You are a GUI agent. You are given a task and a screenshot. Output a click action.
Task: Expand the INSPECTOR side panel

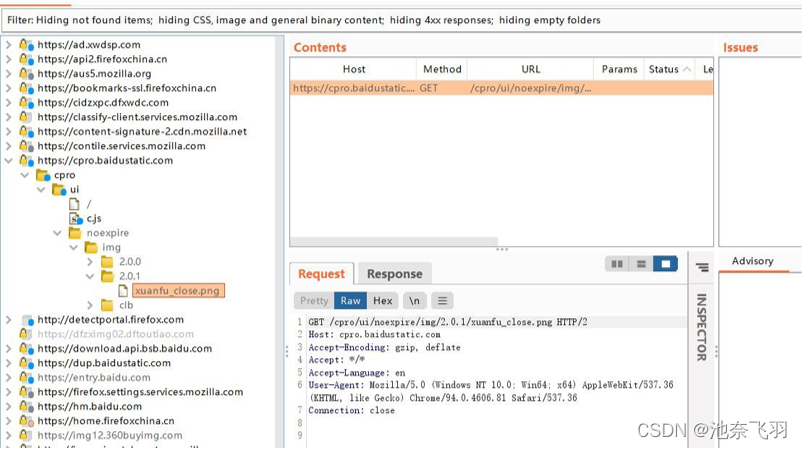702,327
